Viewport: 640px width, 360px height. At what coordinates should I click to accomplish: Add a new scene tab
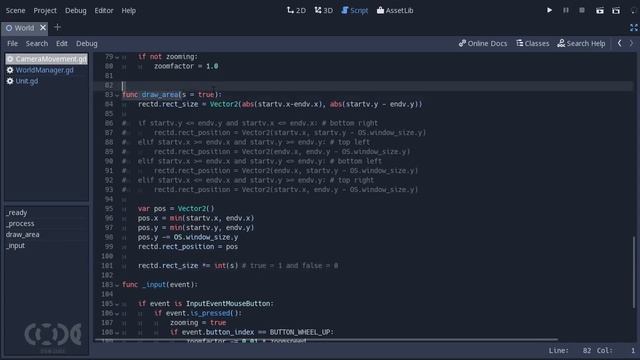point(57,27)
